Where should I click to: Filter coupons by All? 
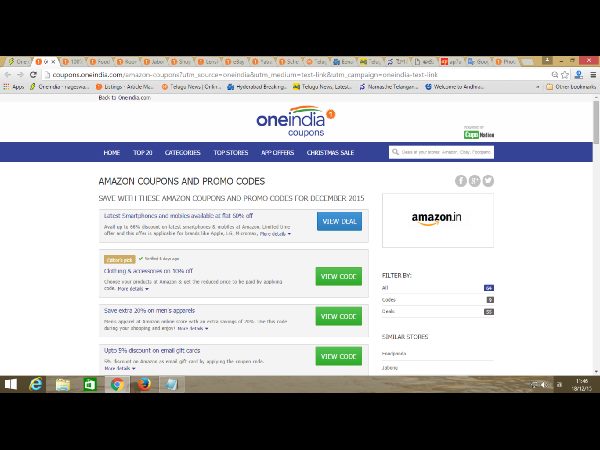[386, 287]
